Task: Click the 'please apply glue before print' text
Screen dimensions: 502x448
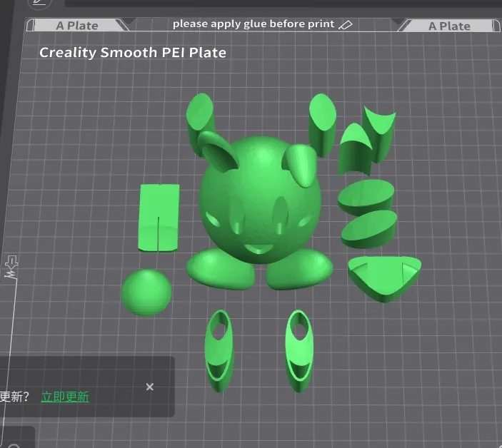Action: click(253, 24)
